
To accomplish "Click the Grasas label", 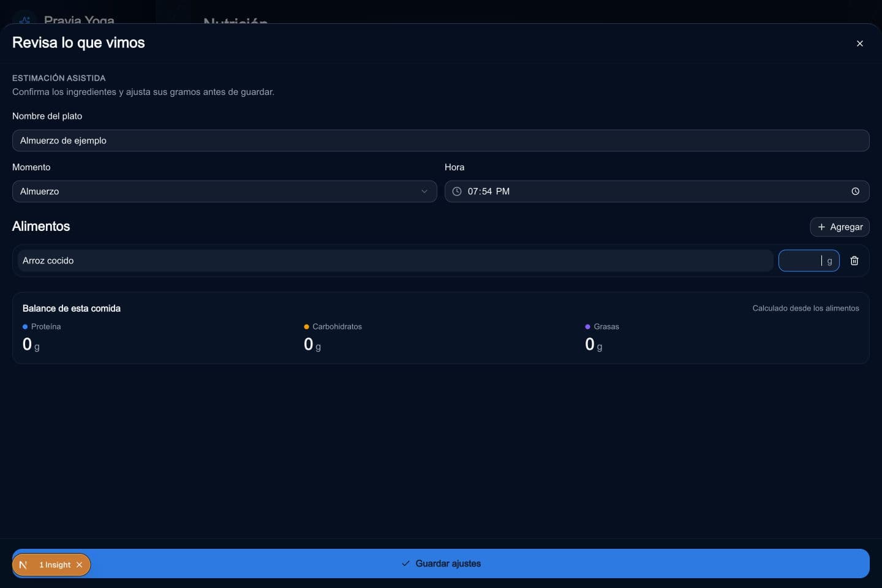I will point(606,326).
